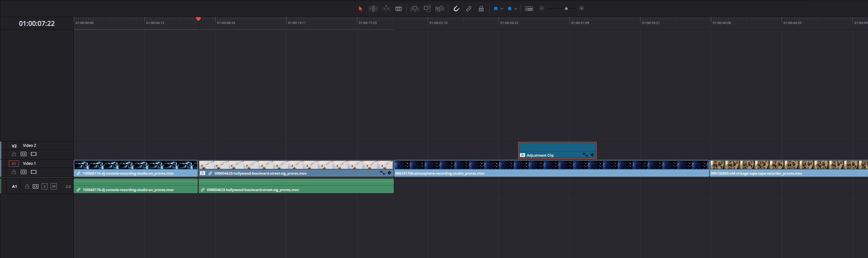The width and height of the screenshot is (868, 258).
Task: Add a flag with blue flag icon
Action: 495,9
